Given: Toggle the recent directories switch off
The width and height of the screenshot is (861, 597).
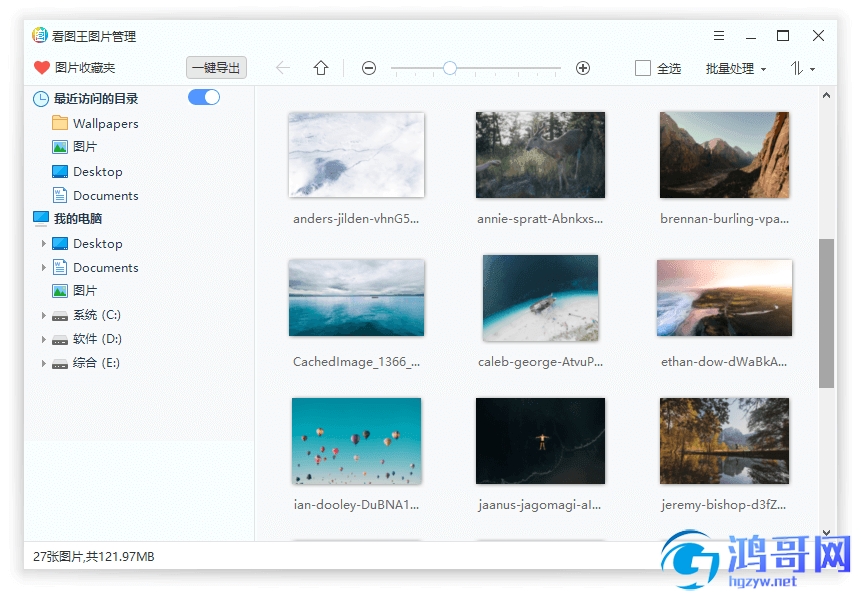Looking at the screenshot, I should tap(204, 97).
